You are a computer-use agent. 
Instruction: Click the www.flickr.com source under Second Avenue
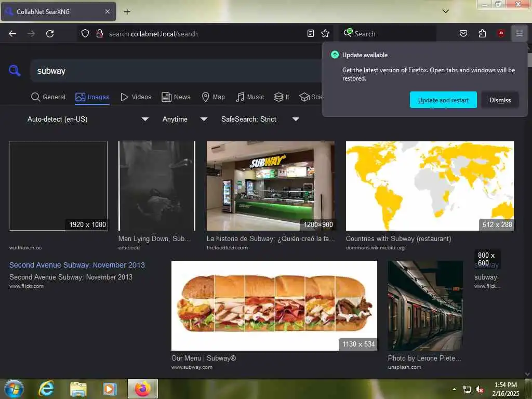(26, 286)
